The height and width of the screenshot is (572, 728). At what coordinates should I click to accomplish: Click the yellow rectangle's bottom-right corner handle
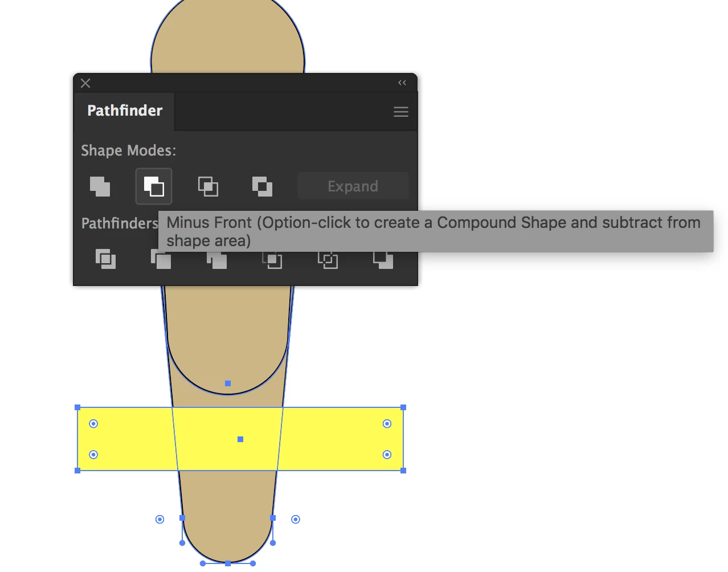tap(403, 471)
